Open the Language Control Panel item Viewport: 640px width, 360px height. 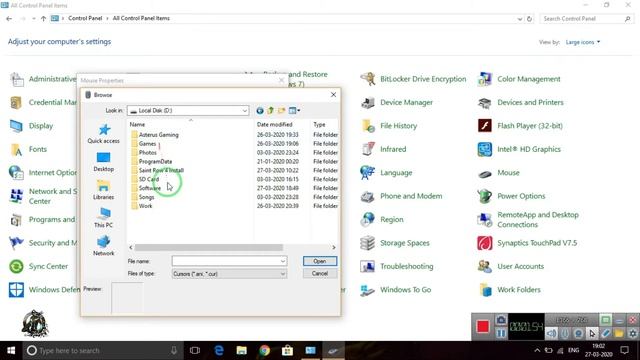coord(386,173)
